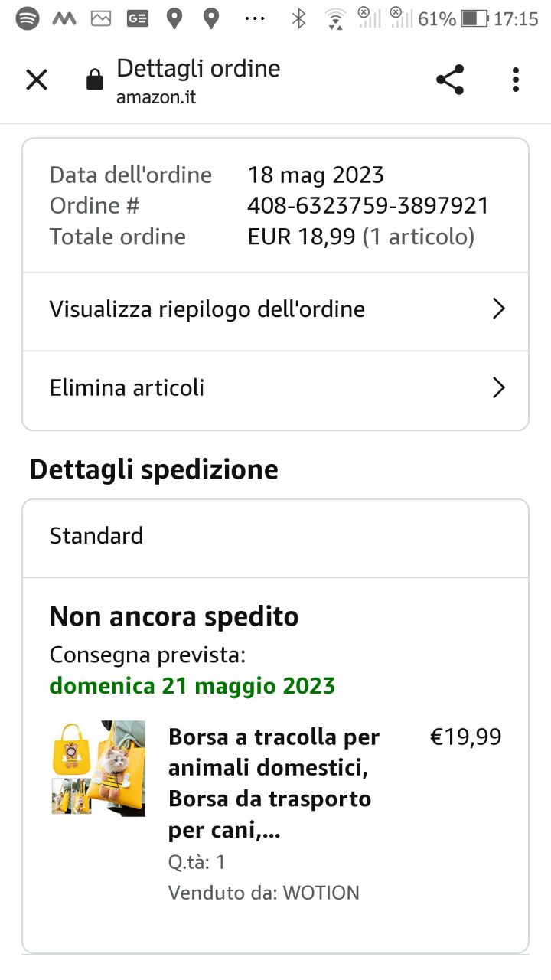Tap the share icon
Screen dimensions: 551x980
pyautogui.click(x=450, y=80)
